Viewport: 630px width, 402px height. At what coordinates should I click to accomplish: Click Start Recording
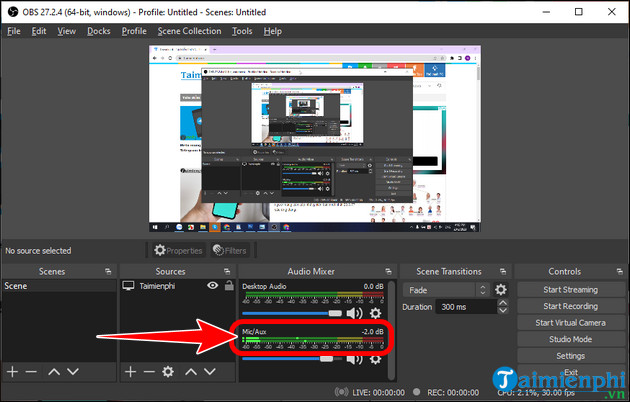point(571,306)
